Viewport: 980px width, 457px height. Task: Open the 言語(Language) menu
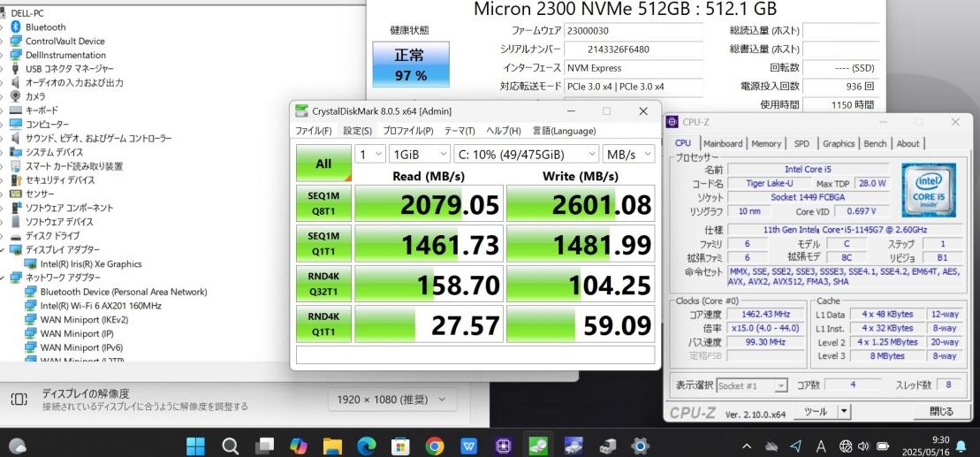tap(565, 132)
